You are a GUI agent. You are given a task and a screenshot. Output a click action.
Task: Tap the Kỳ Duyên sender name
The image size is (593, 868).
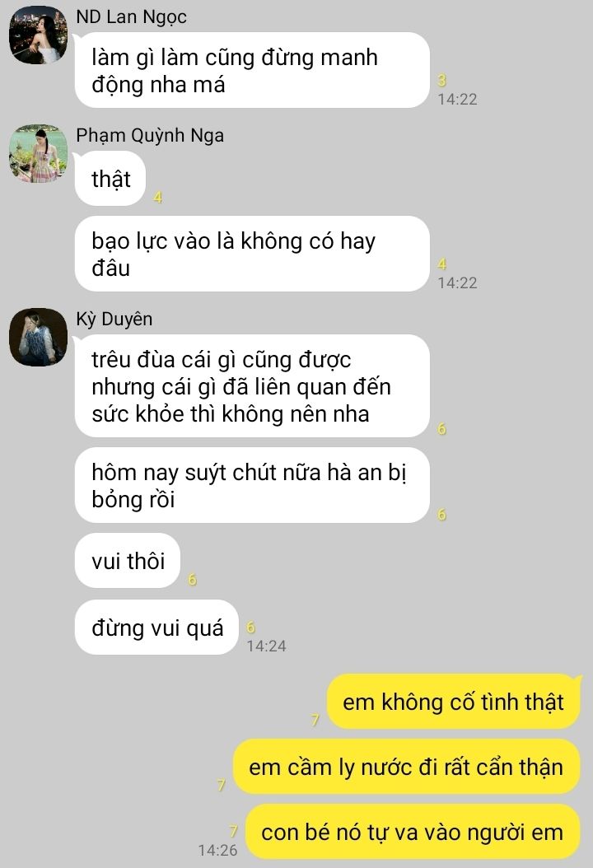114,320
